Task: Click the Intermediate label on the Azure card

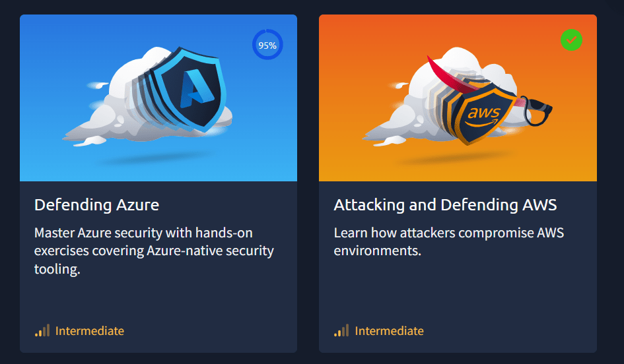Action: (90, 331)
